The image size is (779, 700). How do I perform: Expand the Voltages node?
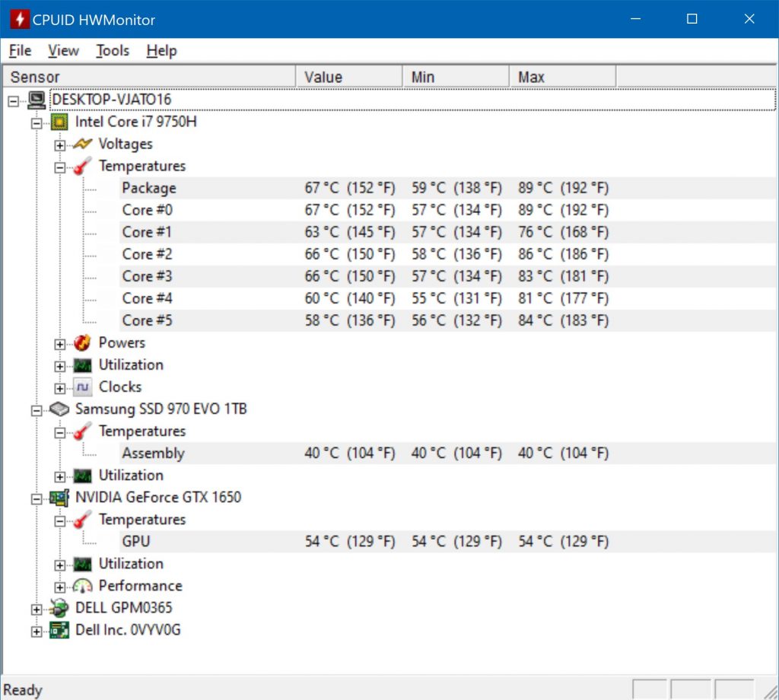coord(59,145)
